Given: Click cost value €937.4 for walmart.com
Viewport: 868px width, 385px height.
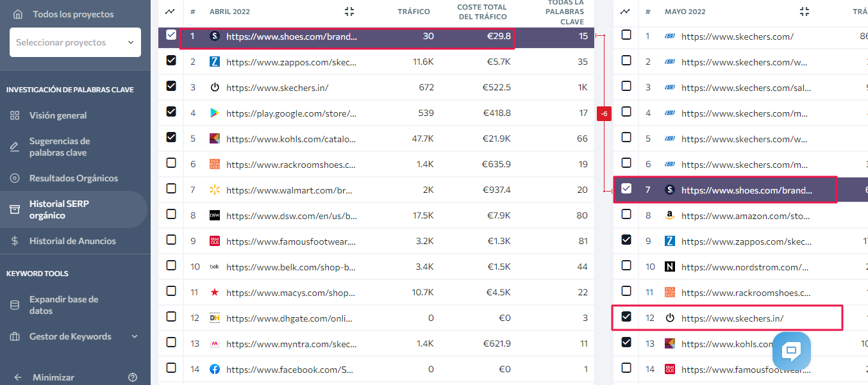Looking at the screenshot, I should (x=497, y=190).
